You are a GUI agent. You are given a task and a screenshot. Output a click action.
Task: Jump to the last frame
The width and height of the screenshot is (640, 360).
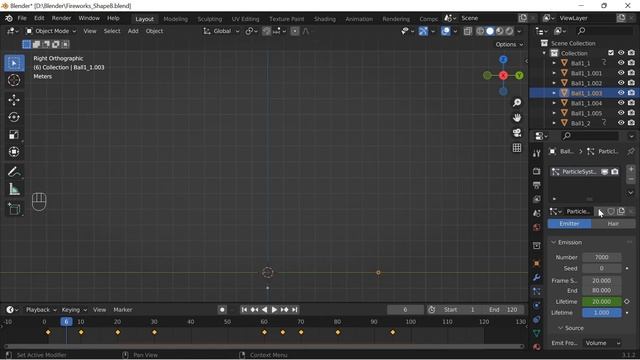(x=295, y=310)
